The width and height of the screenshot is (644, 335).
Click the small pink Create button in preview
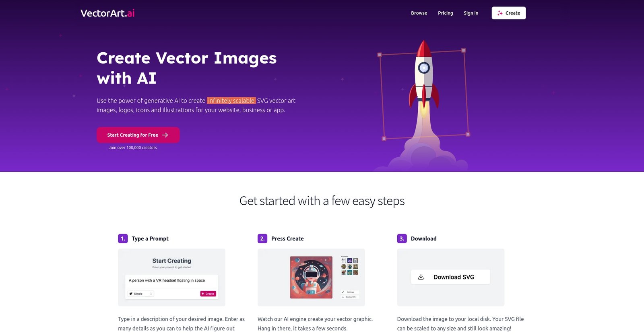(208, 294)
